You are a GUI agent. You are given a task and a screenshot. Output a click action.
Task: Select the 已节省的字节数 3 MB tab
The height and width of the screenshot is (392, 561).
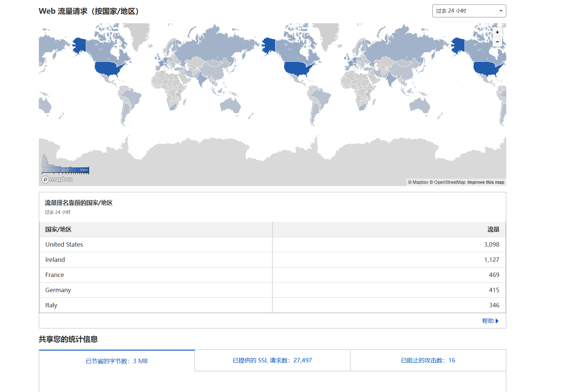click(116, 361)
